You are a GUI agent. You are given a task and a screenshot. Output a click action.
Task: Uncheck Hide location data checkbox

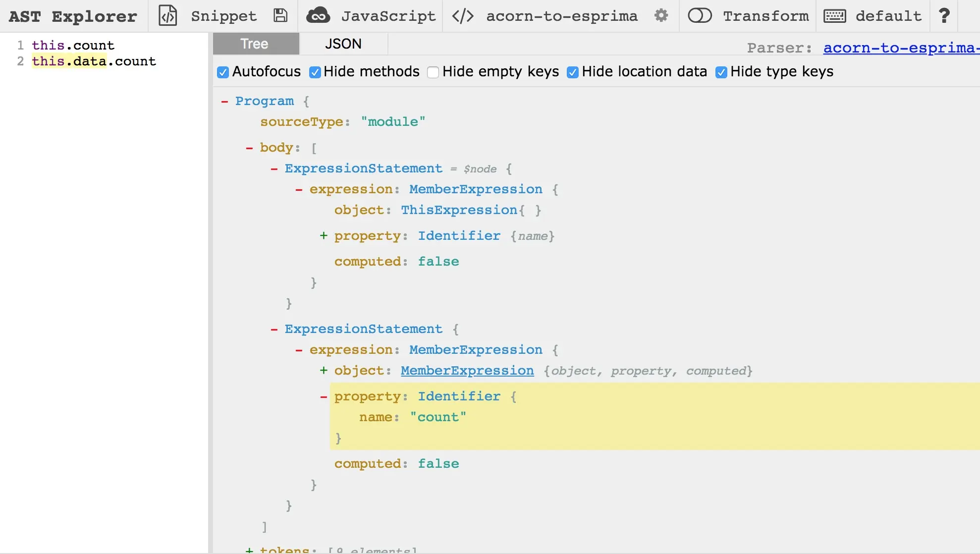pyautogui.click(x=573, y=72)
